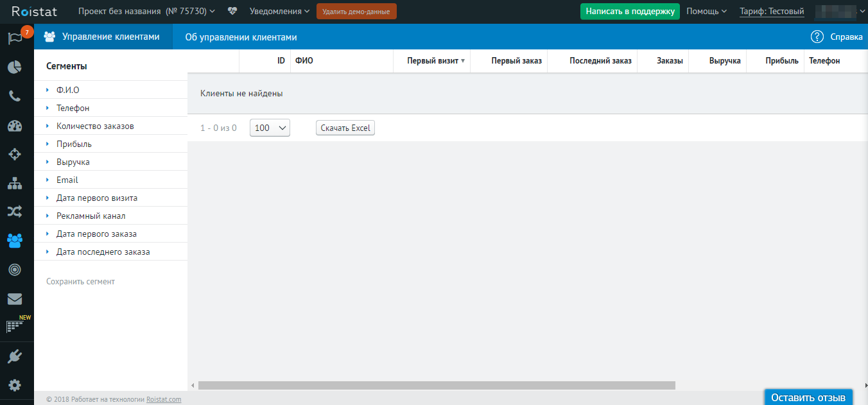Image resolution: width=868 pixels, height=405 pixels.
Task: Open the project name dropdown
Action: (x=147, y=11)
